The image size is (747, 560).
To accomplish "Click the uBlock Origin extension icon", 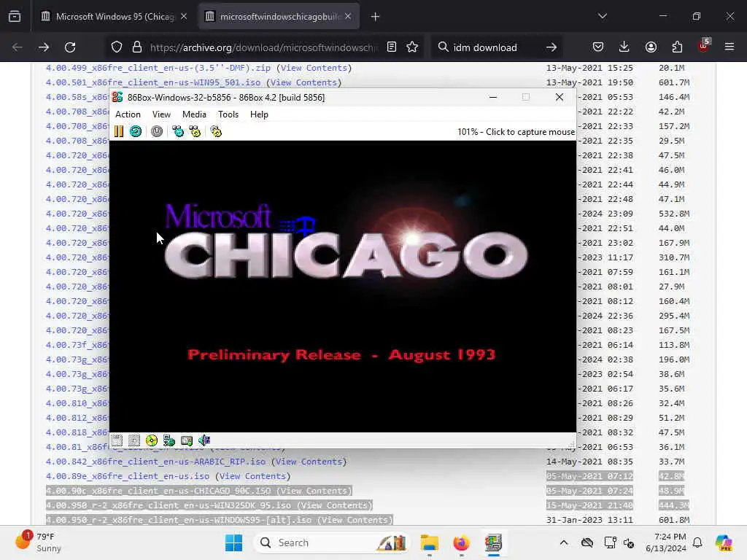I will (x=703, y=46).
